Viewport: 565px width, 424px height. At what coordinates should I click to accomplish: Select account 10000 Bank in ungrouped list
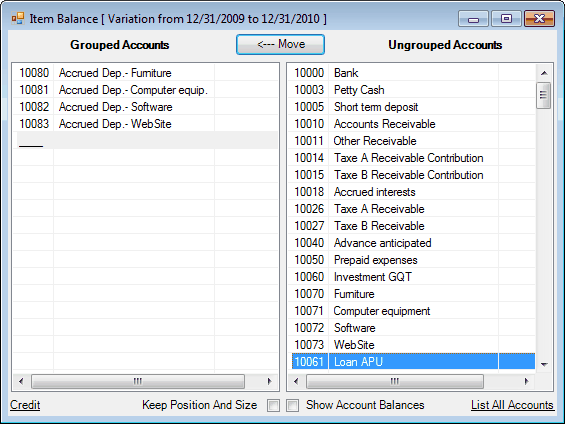(x=411, y=73)
